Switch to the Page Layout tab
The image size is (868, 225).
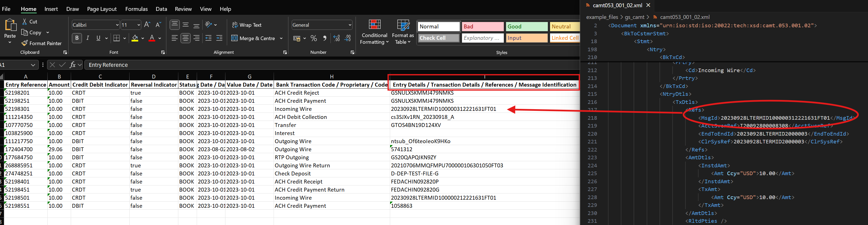tap(102, 9)
